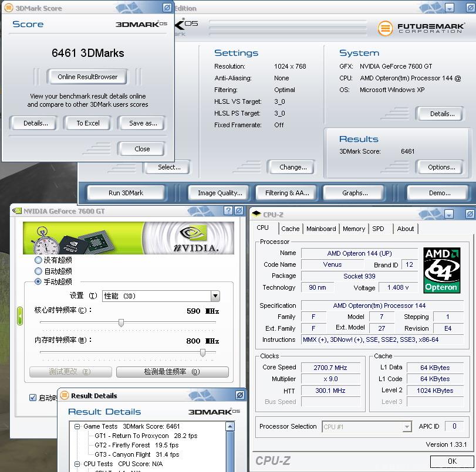Click the APIC ID field in CPU-Z
The width and height of the screenshot is (476, 472).
tap(454, 426)
